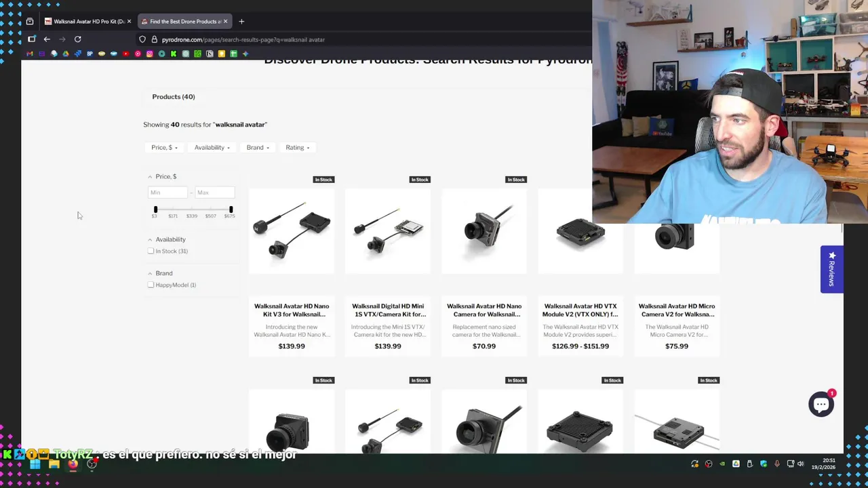Open Walksnail Avatar HD VTX Module V2 link

580,310
